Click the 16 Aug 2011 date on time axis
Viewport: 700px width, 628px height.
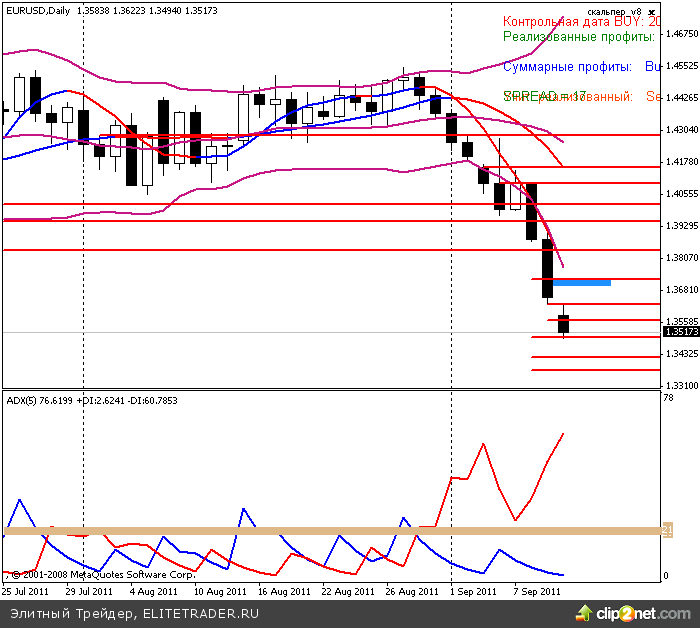click(x=281, y=591)
